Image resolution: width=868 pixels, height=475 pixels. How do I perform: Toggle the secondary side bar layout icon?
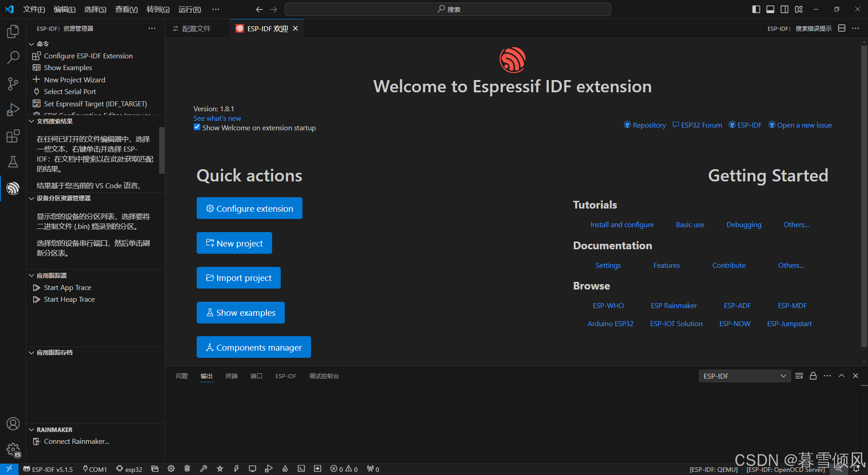[x=784, y=9]
